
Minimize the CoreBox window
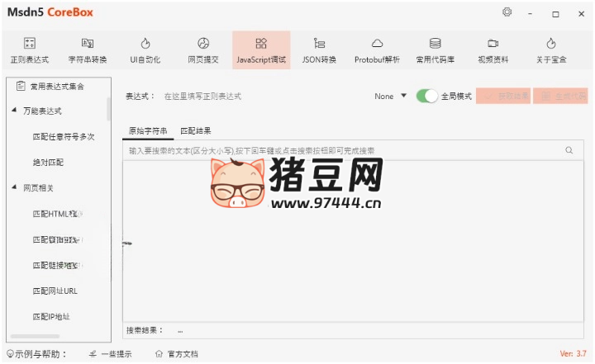tap(530, 14)
